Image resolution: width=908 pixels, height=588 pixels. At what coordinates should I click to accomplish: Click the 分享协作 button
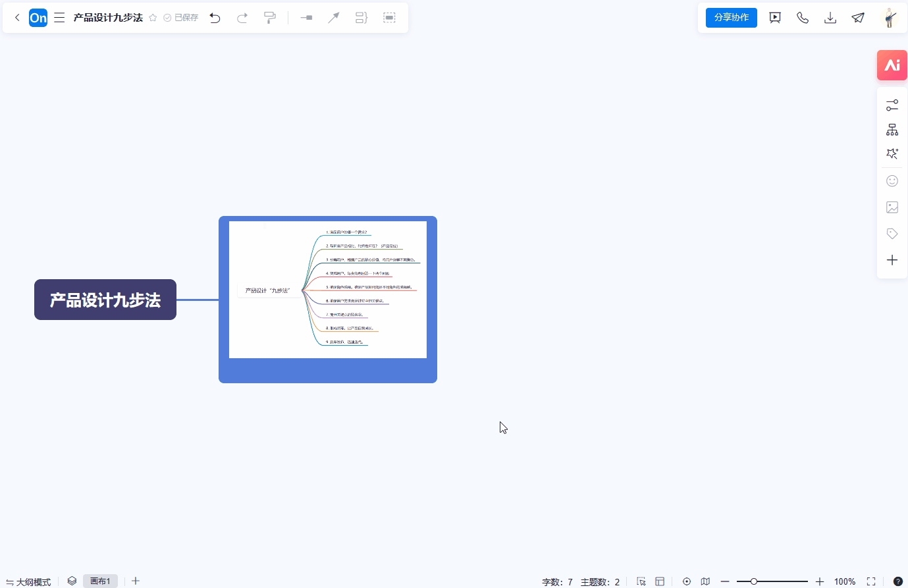(732, 18)
